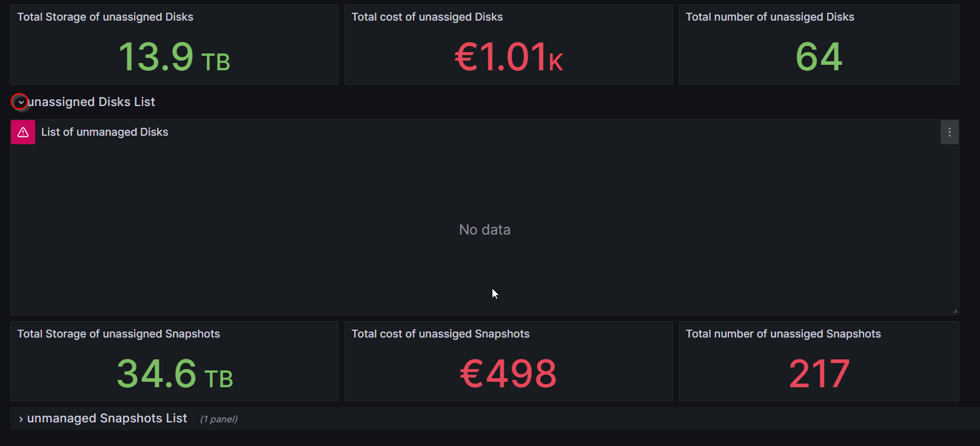Expand the unmanaged Snapshots List row chevron

(21, 419)
